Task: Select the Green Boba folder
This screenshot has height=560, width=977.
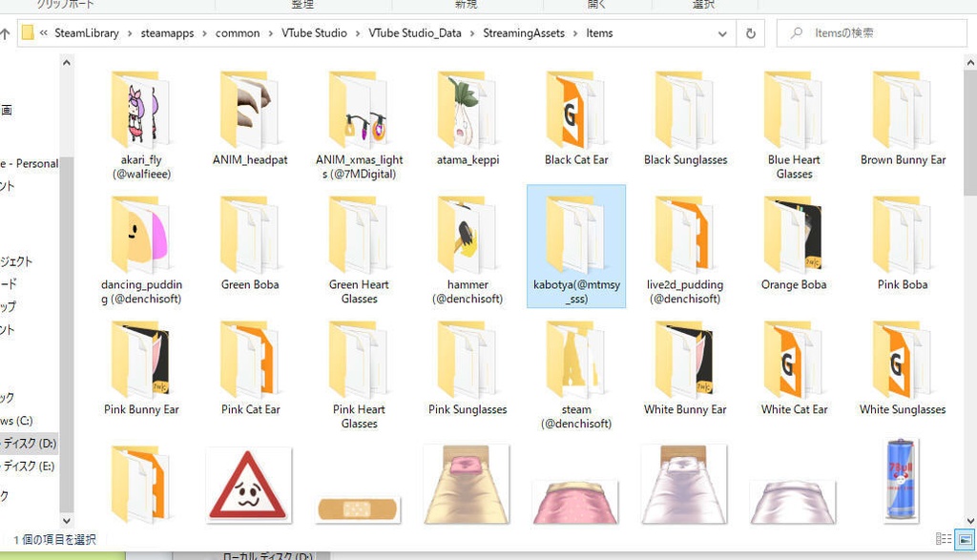Action: tap(250, 243)
